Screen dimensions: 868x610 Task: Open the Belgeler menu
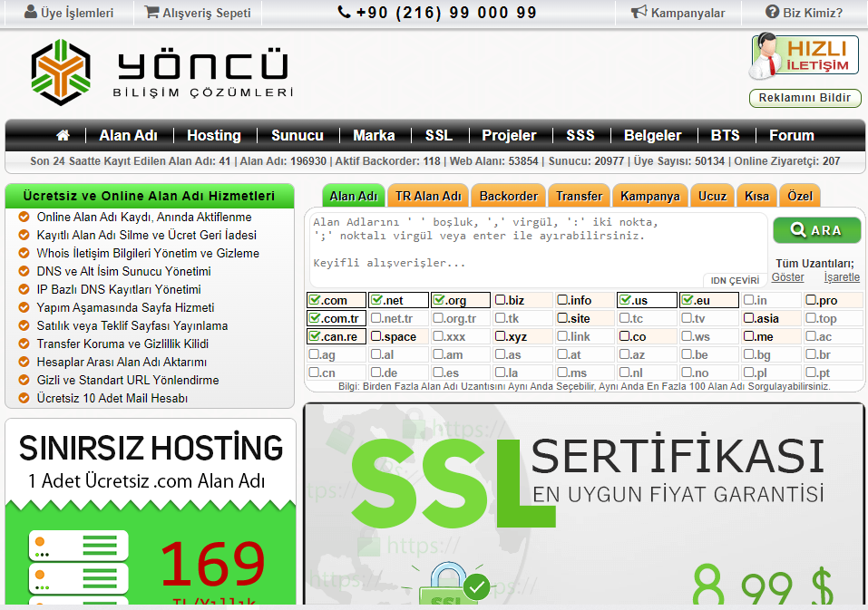653,135
